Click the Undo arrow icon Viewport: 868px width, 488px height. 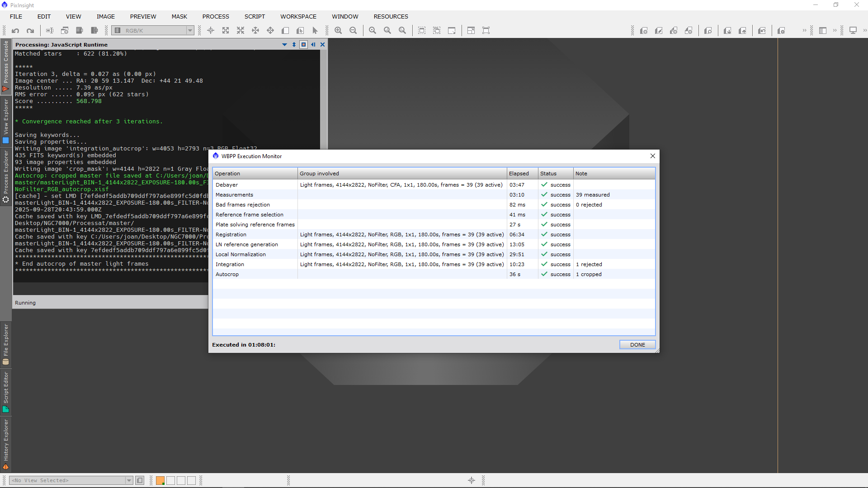pos(15,31)
